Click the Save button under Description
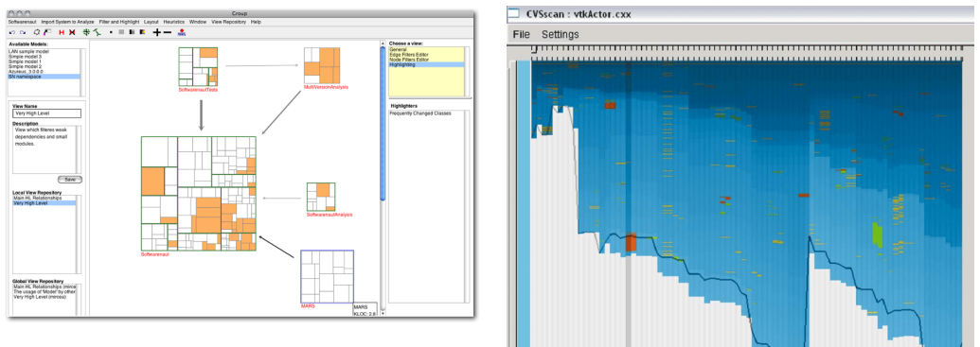 click(70, 180)
